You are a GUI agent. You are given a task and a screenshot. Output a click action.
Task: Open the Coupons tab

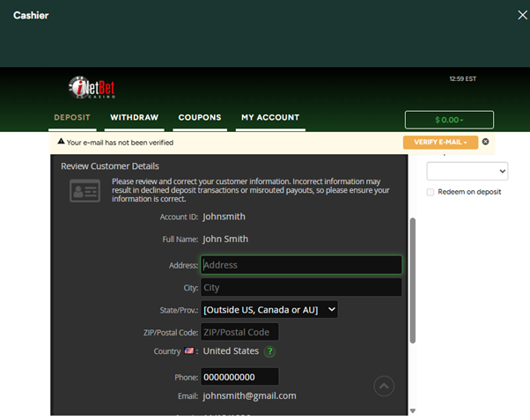[x=199, y=117]
